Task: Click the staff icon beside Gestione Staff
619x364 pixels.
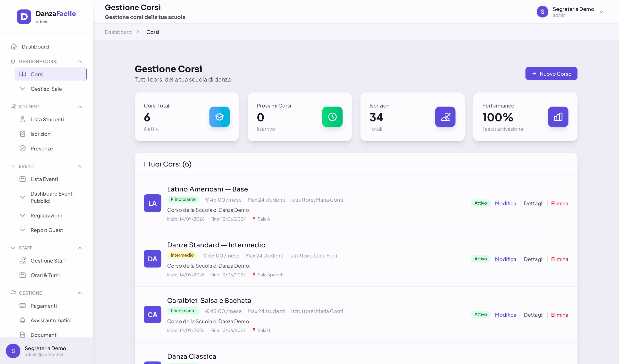Action: [23, 260]
